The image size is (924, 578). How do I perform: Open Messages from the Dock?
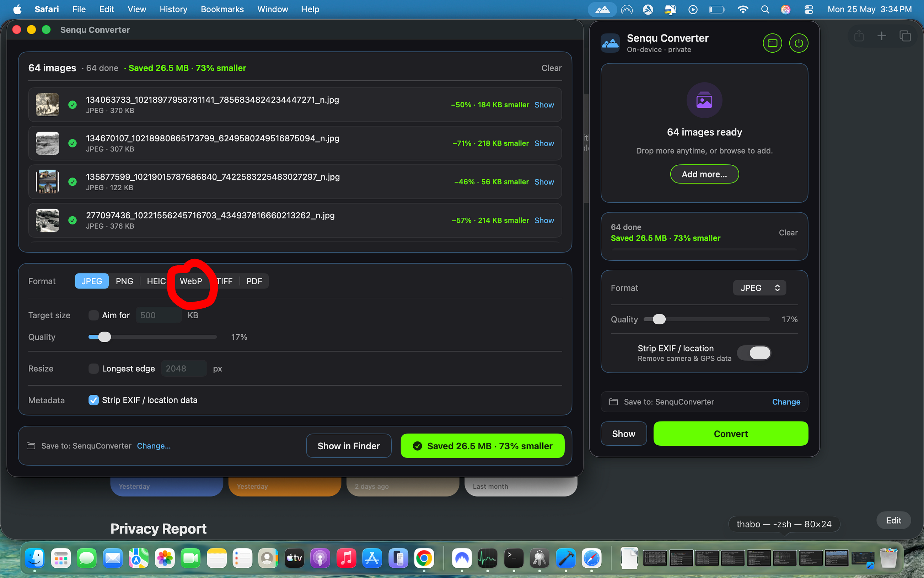coord(87,558)
